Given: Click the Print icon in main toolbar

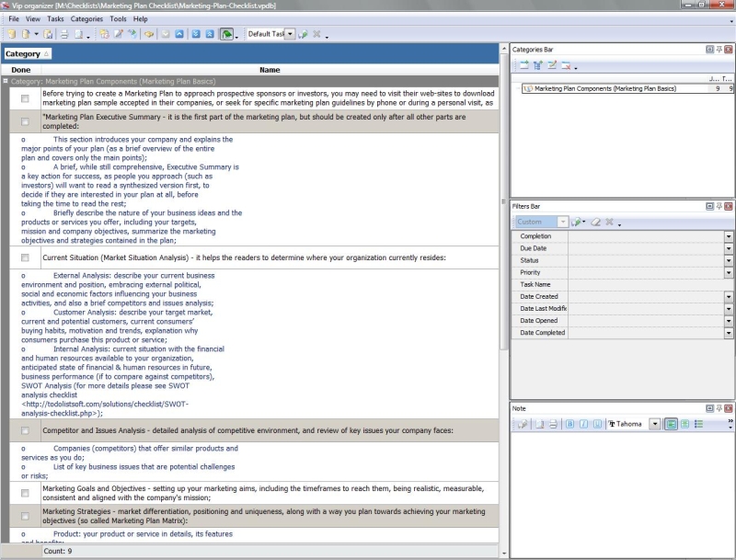Looking at the screenshot, I should pyautogui.click(x=64, y=34).
